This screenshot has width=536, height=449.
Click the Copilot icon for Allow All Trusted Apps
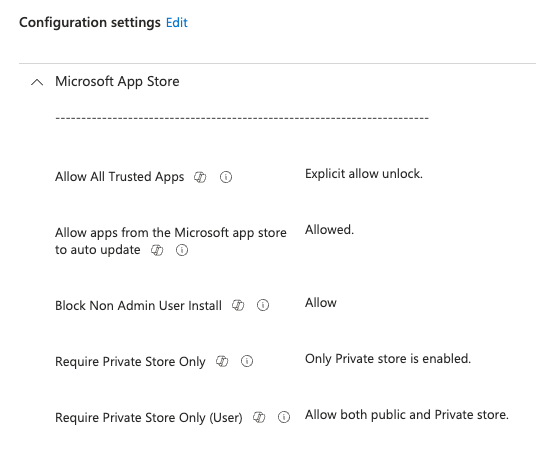tap(200, 177)
